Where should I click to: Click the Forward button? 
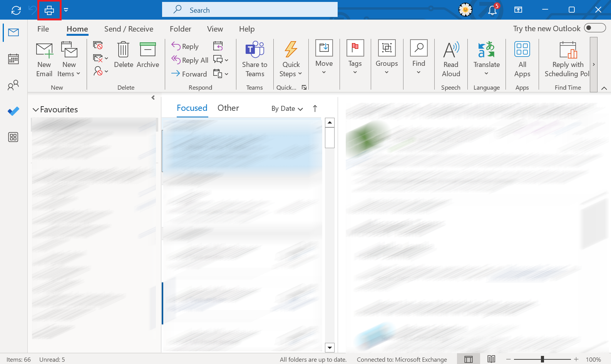point(189,74)
